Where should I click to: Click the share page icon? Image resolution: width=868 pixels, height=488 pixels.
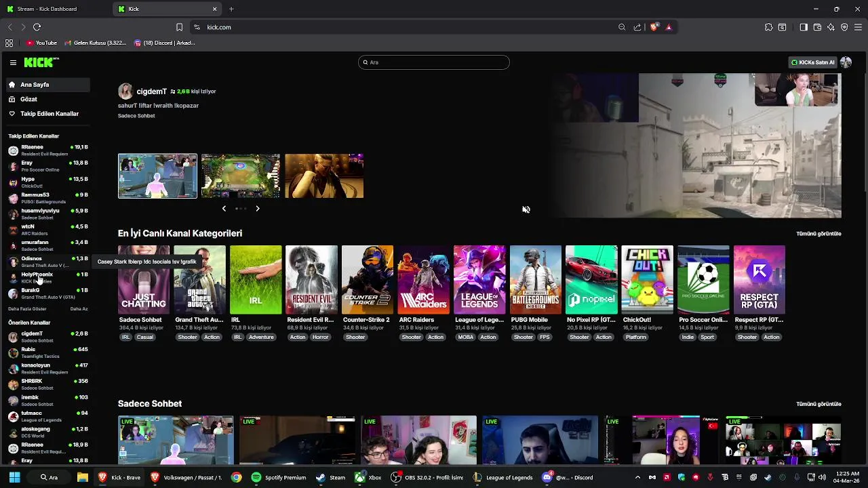(637, 27)
